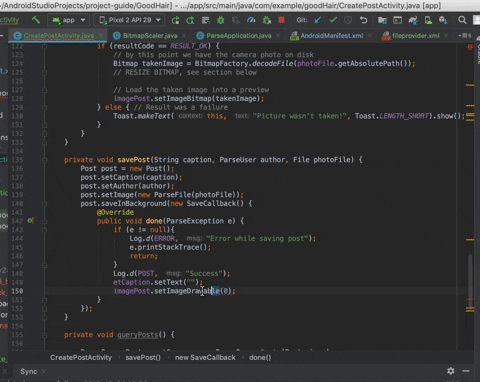Click line number 150 in the gutter

(17, 291)
